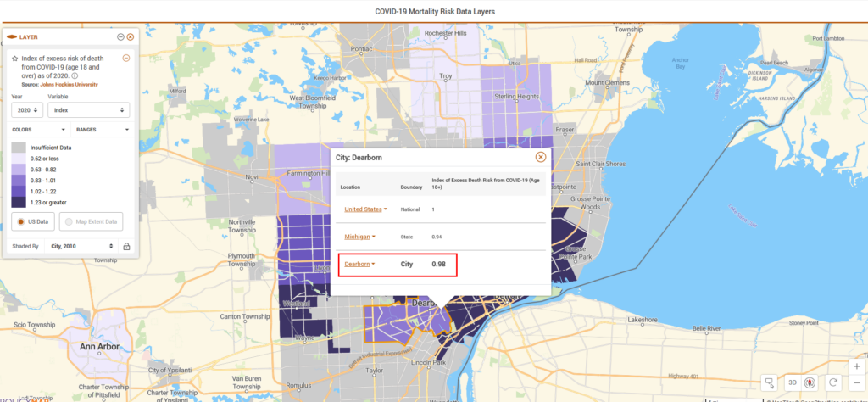Click the '0.62 or less' swatch
The width and height of the screenshot is (868, 402).
click(19, 159)
